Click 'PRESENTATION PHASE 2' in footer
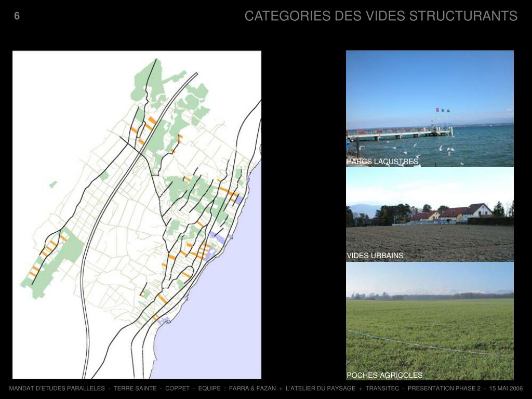The height and width of the screenshot is (399, 532). pos(444,388)
